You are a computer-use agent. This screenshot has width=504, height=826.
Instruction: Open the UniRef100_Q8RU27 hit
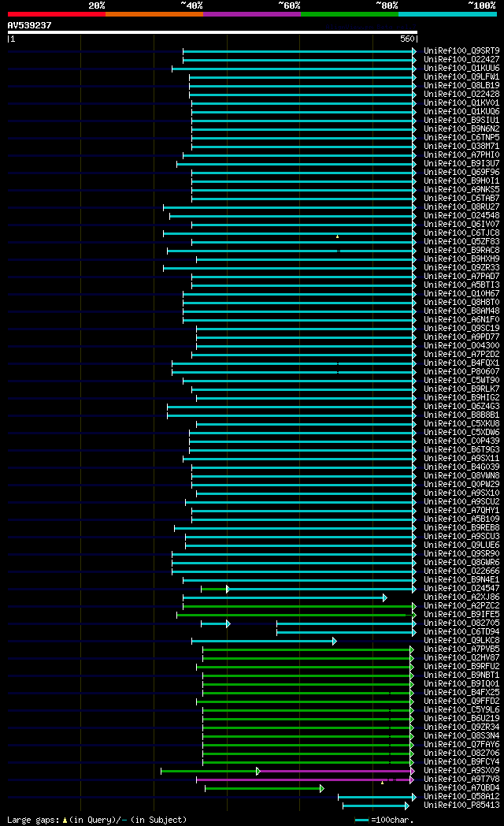click(461, 207)
